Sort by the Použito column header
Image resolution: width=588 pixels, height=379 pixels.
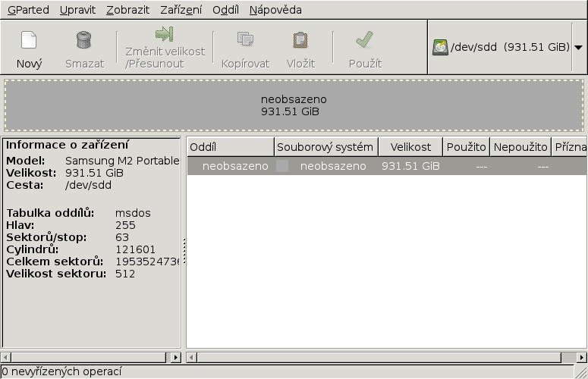click(467, 147)
